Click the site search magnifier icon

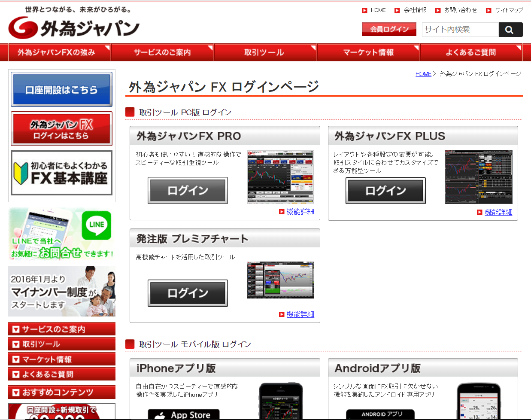(510, 30)
